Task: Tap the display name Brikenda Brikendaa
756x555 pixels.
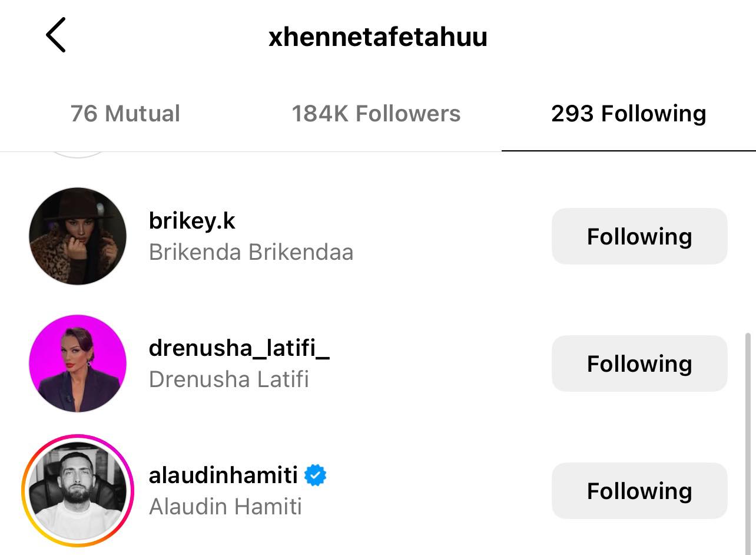Action: point(251,252)
